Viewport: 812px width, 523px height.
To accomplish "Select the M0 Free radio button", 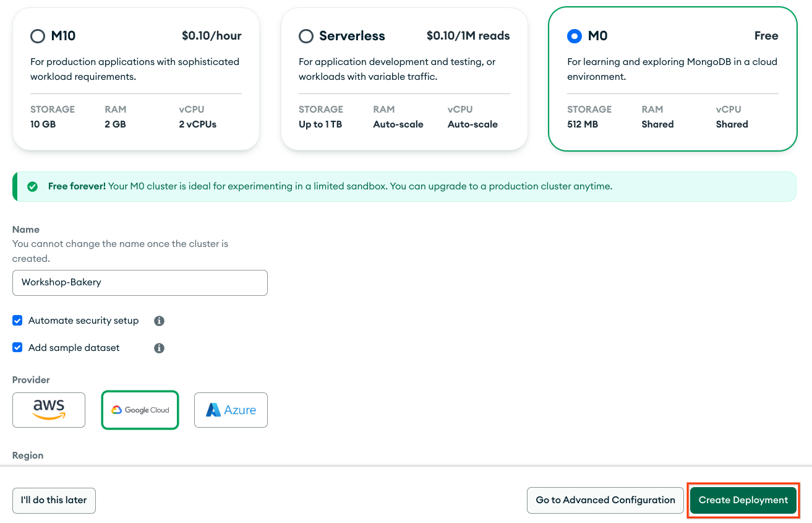I will pyautogui.click(x=575, y=37).
